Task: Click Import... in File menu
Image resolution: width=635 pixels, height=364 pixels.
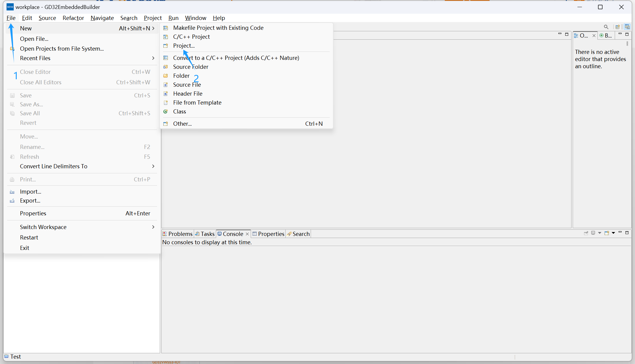Action: pos(30,192)
